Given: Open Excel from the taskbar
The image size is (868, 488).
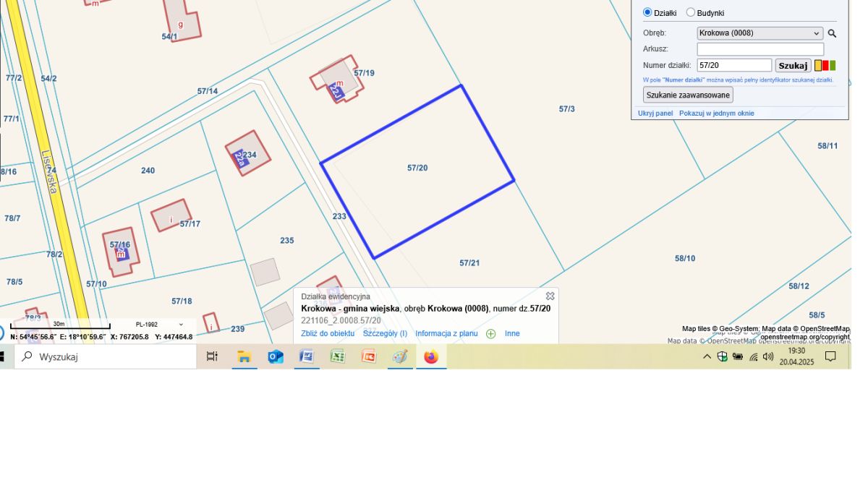Looking at the screenshot, I should pos(338,356).
